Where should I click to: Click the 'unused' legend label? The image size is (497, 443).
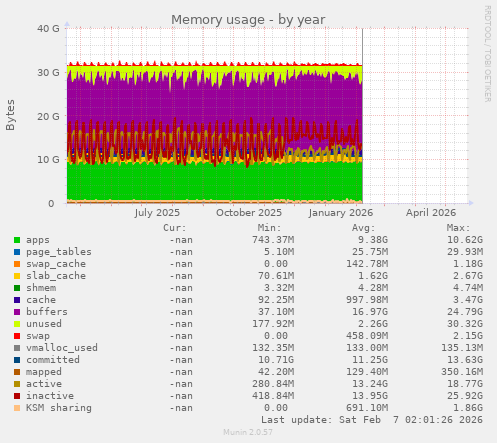44,324
